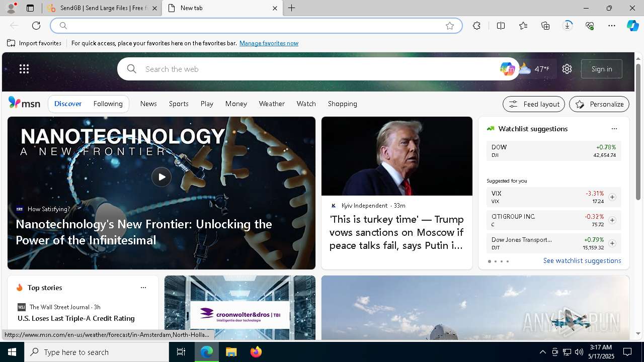Open the profile avatar icon

[11, 8]
